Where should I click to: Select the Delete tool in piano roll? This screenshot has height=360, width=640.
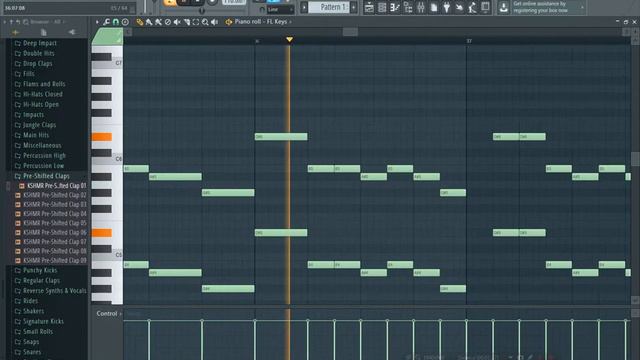[168, 22]
